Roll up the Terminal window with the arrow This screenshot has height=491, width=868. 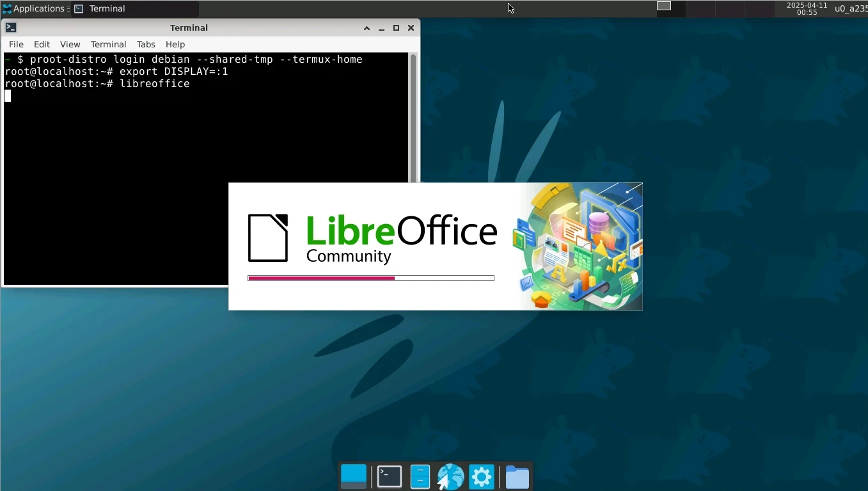(x=367, y=28)
